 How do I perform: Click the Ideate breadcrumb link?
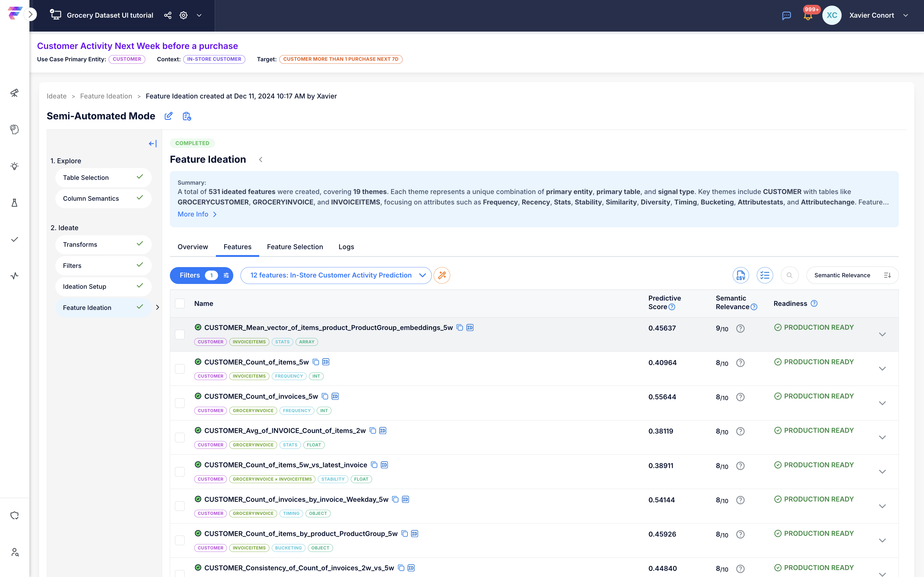(x=56, y=96)
